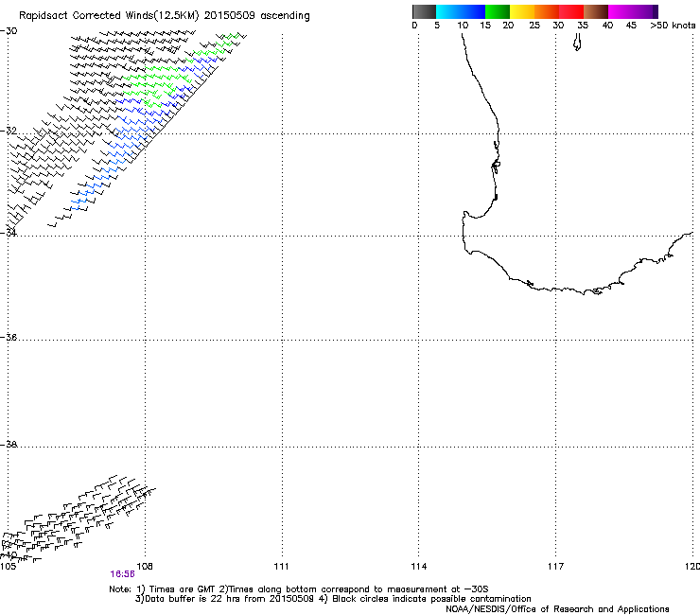Click the >50 knots legend label
This screenshot has width=700, height=615.
pos(673,26)
